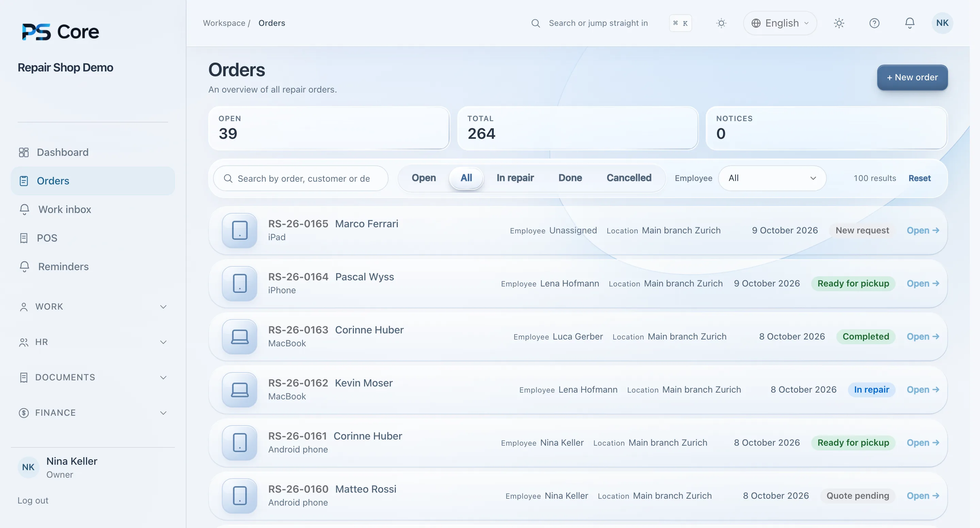Open order RS-26-0163 via Open link
Image resolution: width=980 pixels, height=528 pixels.
(x=923, y=337)
